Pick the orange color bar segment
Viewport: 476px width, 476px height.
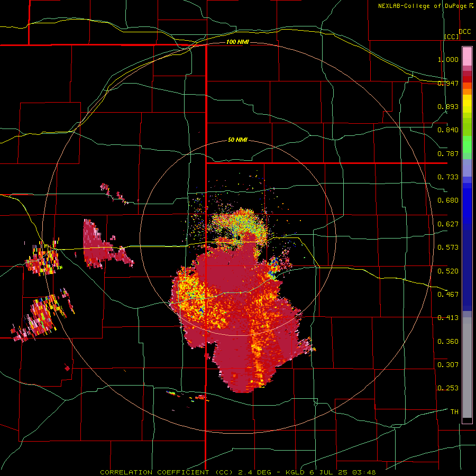click(467, 91)
